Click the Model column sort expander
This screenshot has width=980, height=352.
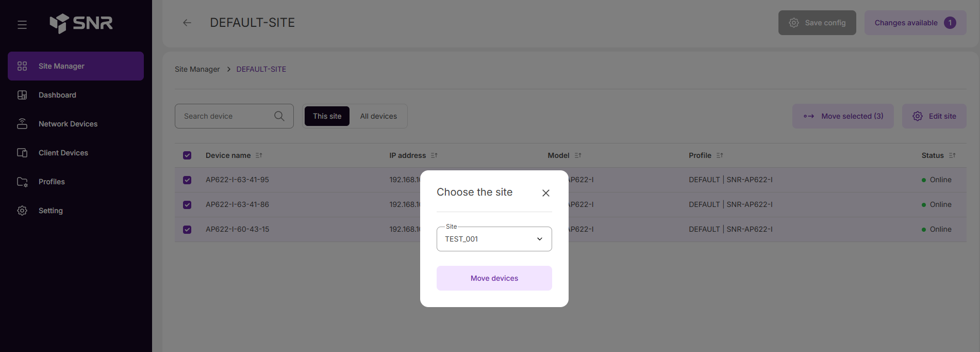click(578, 155)
